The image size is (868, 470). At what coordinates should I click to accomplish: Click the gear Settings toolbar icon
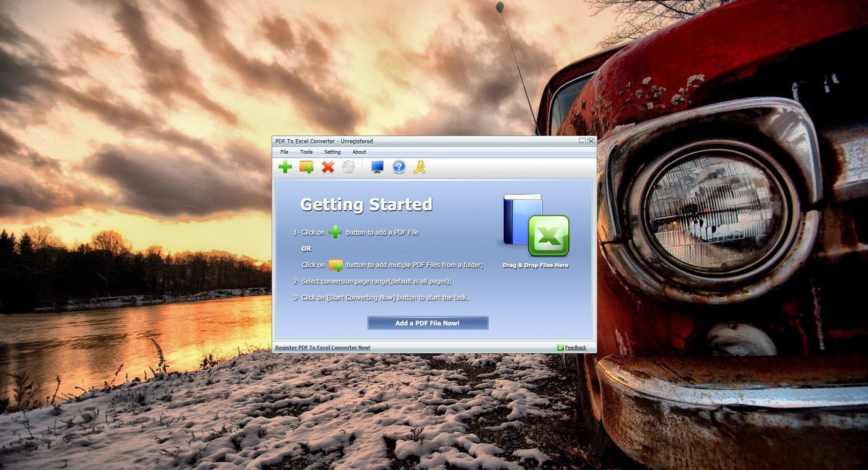point(348,167)
